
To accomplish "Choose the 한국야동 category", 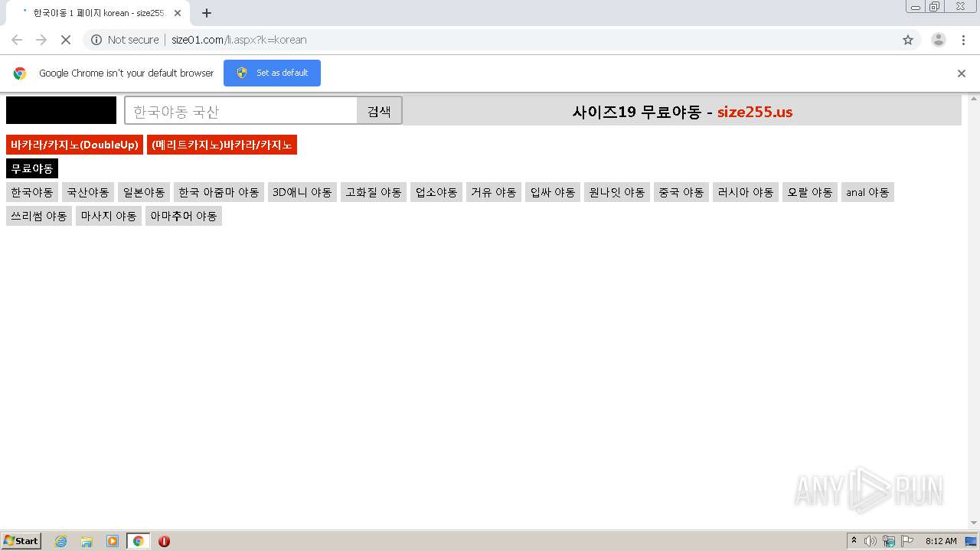I will pos(32,192).
